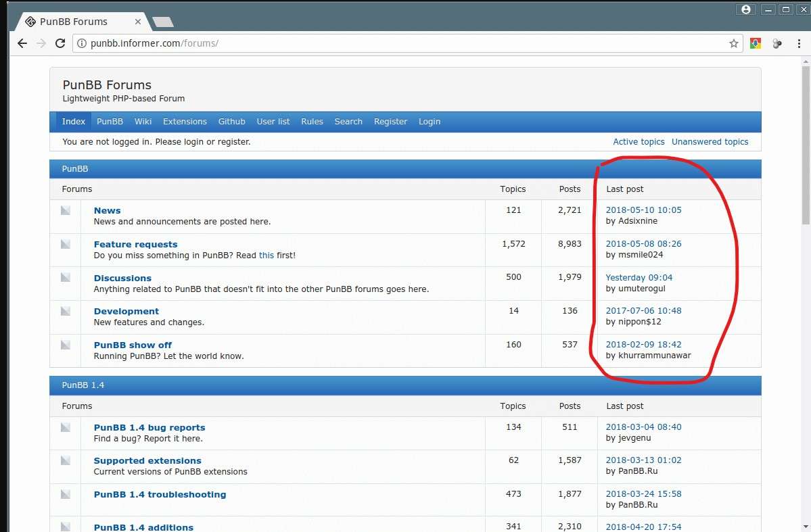Select the Register navigation link
Viewport: 811px width, 532px height.
pyautogui.click(x=390, y=122)
